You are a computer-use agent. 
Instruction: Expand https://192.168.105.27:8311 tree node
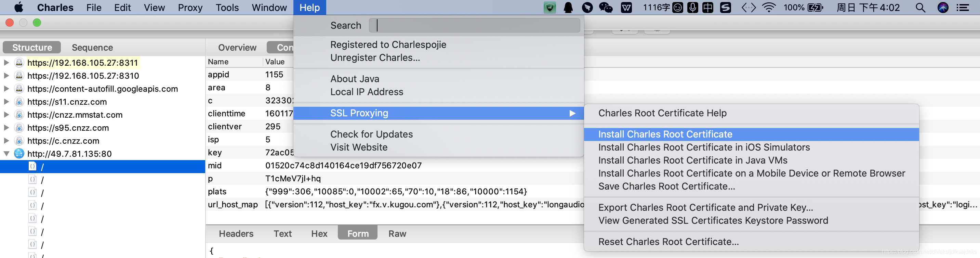[6, 62]
